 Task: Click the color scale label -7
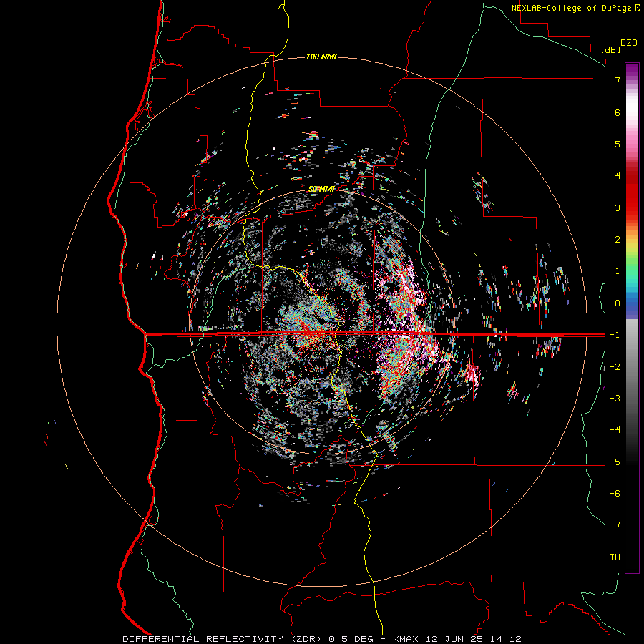point(615,525)
